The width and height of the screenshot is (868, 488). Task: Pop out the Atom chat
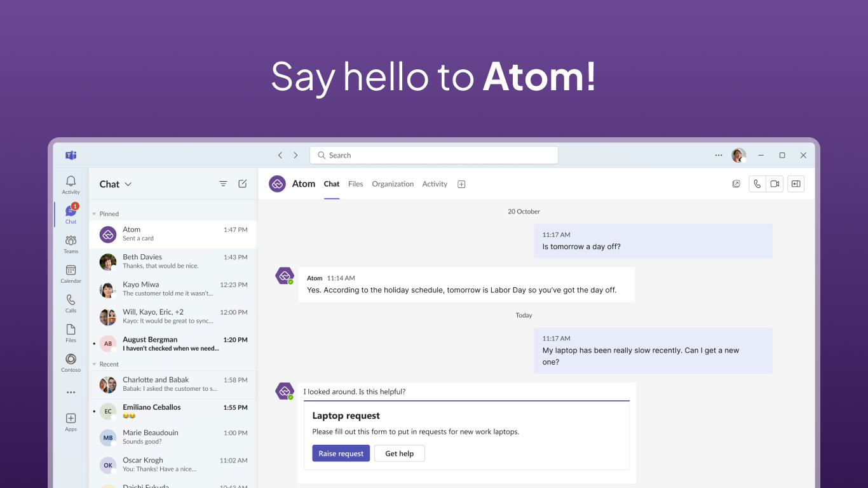(x=736, y=184)
